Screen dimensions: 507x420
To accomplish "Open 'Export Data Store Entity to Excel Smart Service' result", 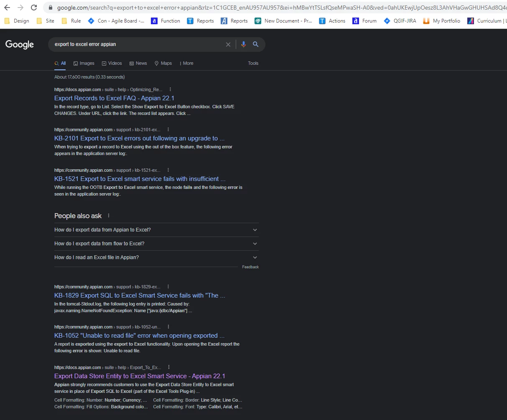I will tap(140, 376).
